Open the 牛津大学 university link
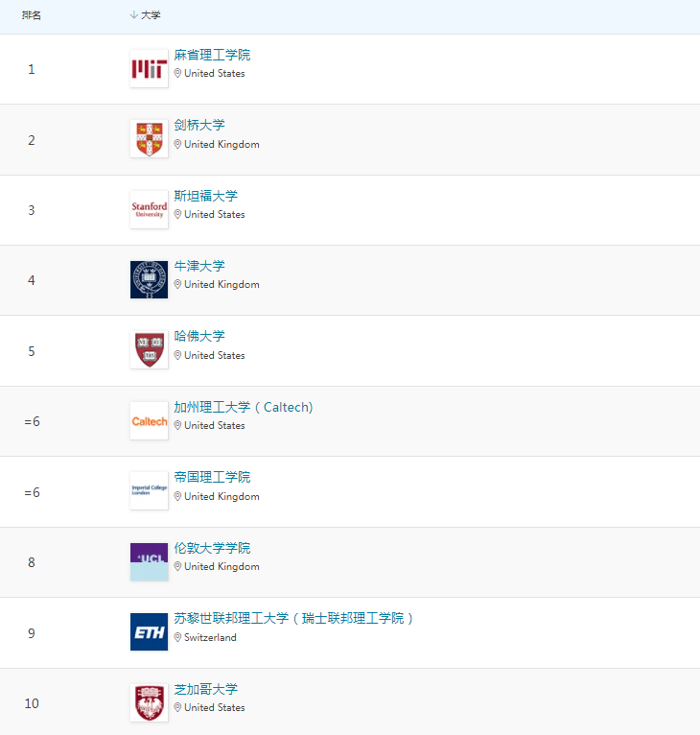Viewport: 700px width, 735px height. pyautogui.click(x=199, y=266)
